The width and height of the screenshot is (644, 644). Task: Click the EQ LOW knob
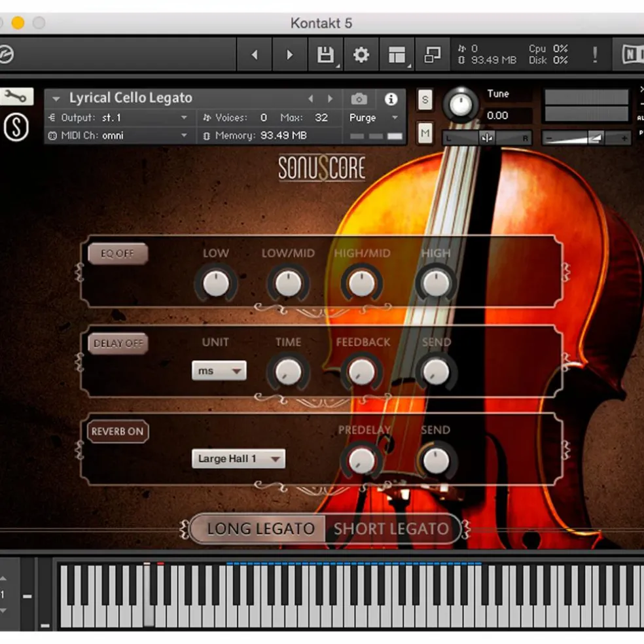pos(215,284)
